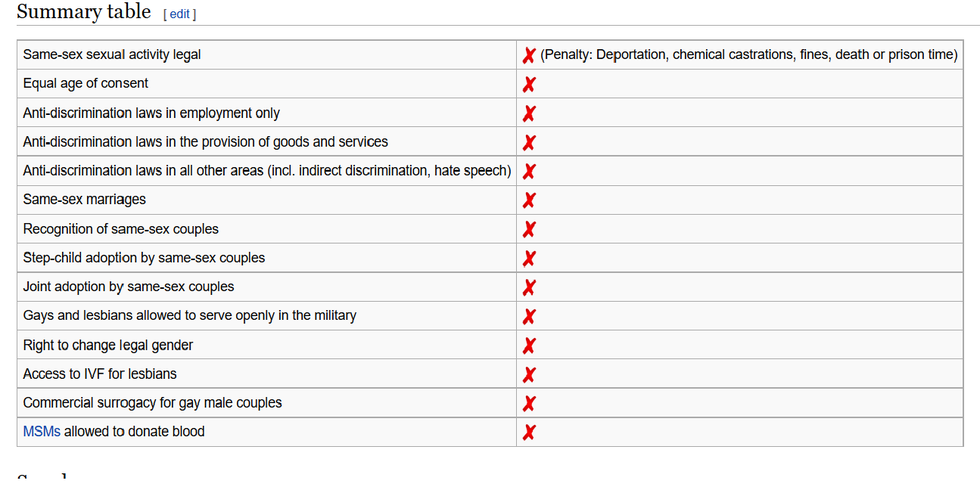Click the Right to change legal gender label

pos(108,346)
